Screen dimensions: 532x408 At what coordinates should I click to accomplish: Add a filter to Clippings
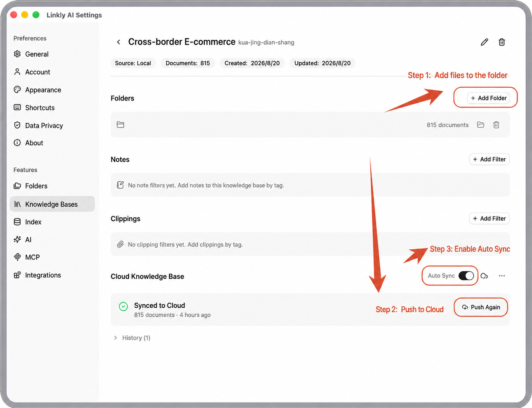coord(489,218)
